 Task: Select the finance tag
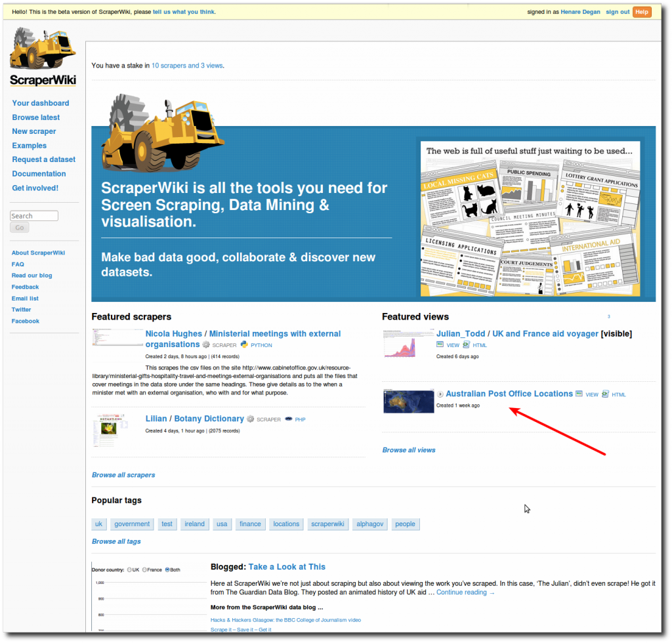point(250,525)
